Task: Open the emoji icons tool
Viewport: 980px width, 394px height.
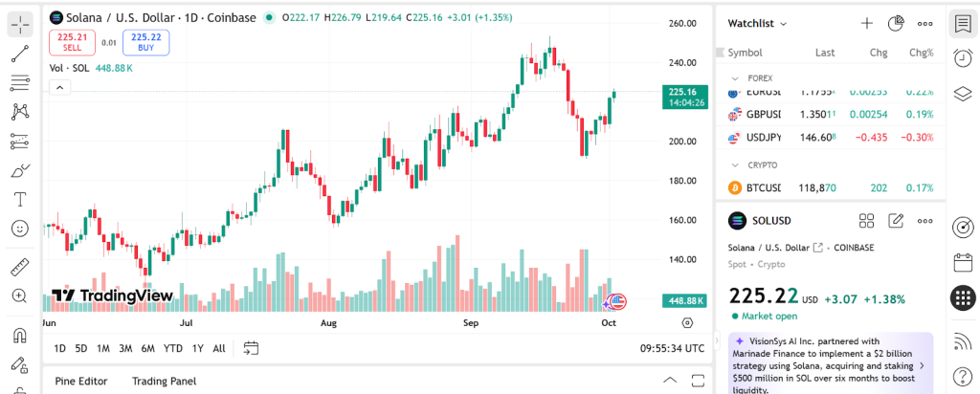Action: tap(21, 229)
